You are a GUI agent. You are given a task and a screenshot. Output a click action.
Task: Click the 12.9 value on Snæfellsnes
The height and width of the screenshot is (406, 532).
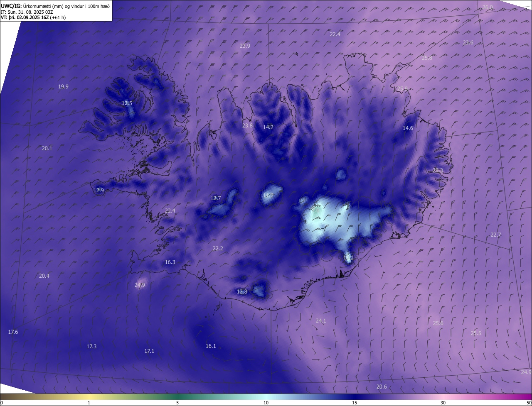click(x=99, y=190)
